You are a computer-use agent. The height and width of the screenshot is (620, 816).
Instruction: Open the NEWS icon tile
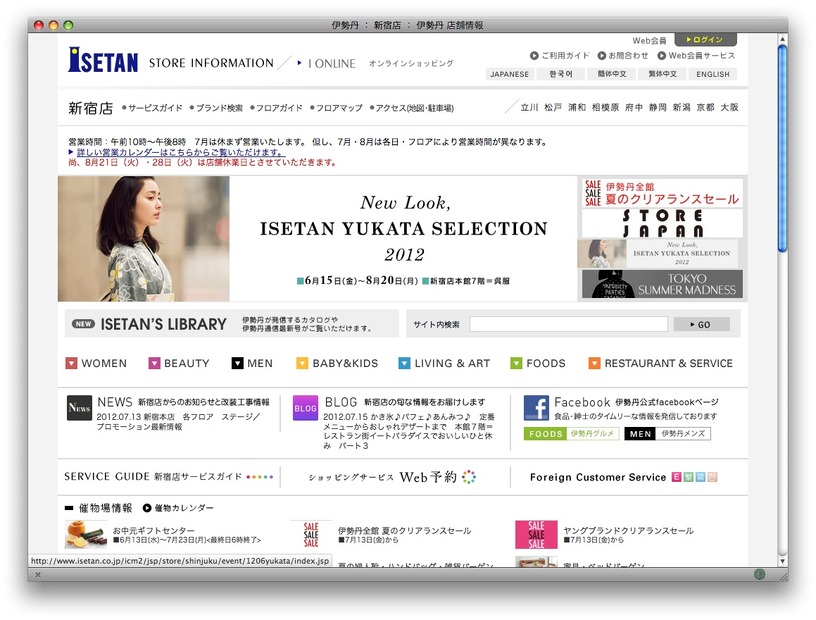click(79, 408)
